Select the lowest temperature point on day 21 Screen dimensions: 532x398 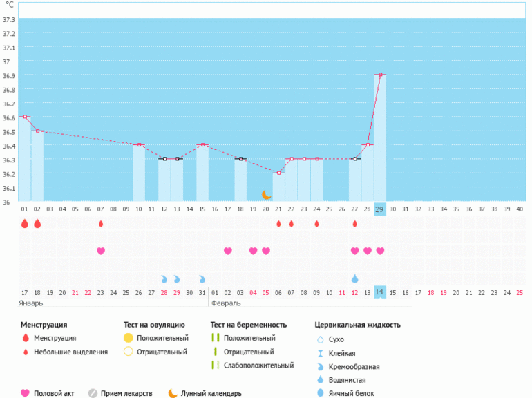(x=278, y=173)
